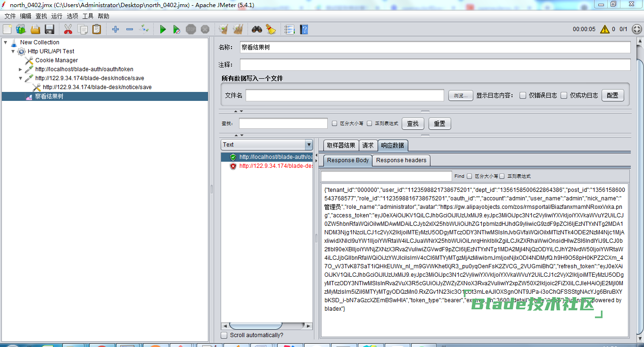Image resolution: width=644 pixels, height=347 pixels.
Task: Open the 选项 menu
Action: click(72, 16)
